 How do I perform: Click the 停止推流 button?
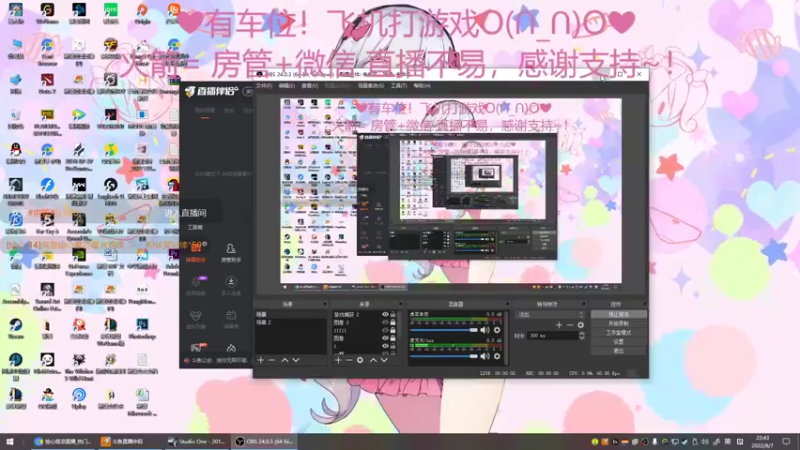pos(619,315)
